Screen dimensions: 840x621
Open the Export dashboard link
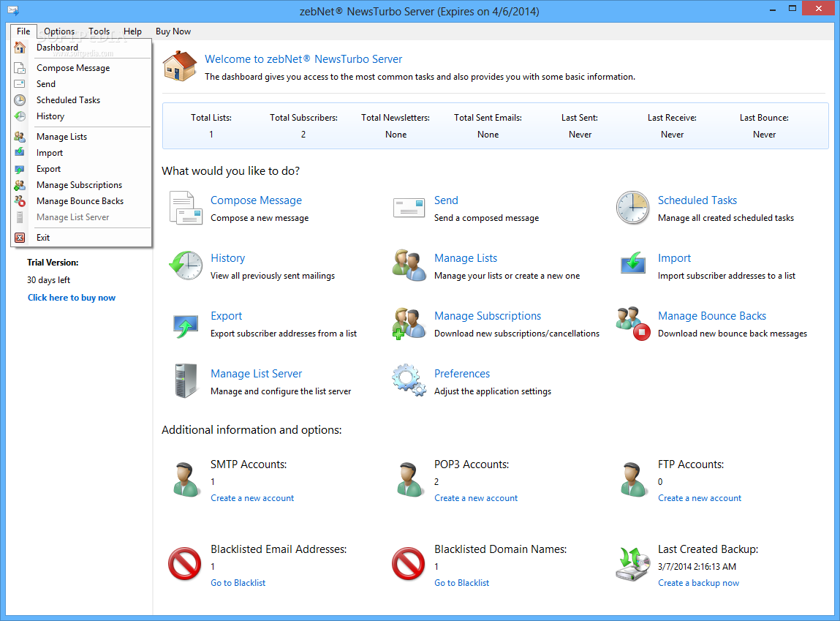[x=226, y=316]
